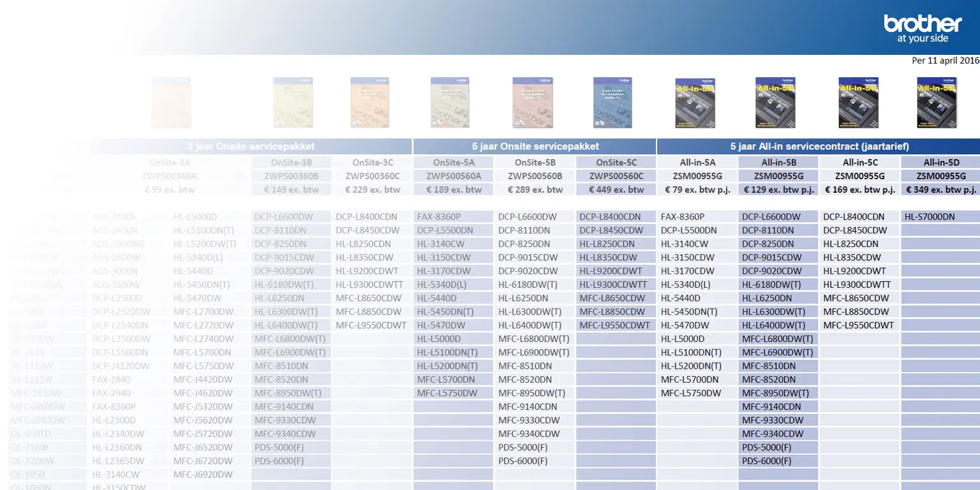The width and height of the screenshot is (980, 490).
Task: Select MFC-8510DN in the OnSite-5B column
Action: tap(525, 366)
